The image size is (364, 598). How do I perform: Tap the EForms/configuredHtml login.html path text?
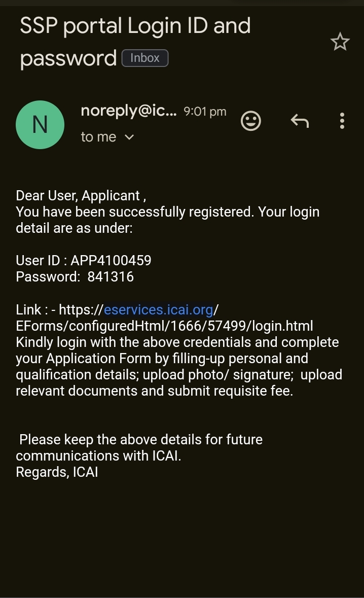[x=164, y=326]
